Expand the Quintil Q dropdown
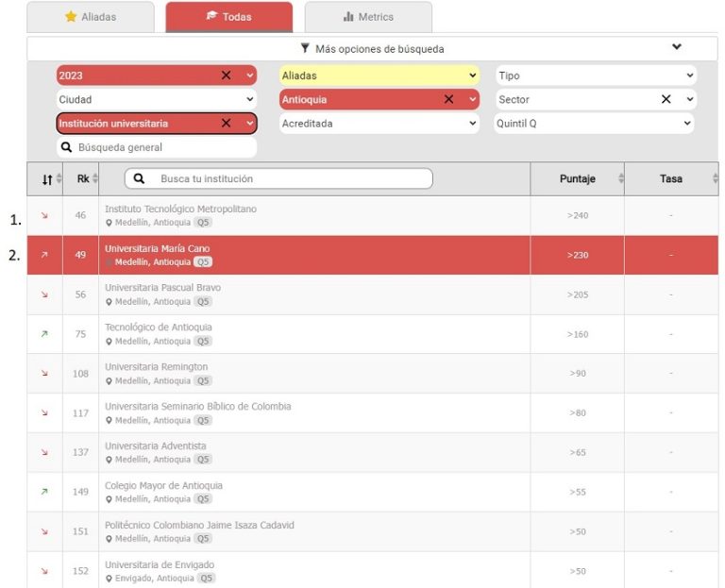This screenshot has height=588, width=725. coord(594,123)
